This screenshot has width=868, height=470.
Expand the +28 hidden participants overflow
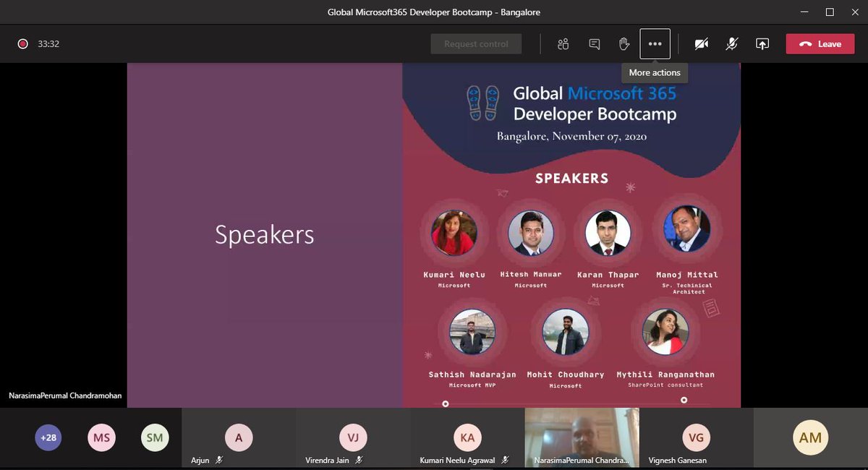(x=48, y=437)
